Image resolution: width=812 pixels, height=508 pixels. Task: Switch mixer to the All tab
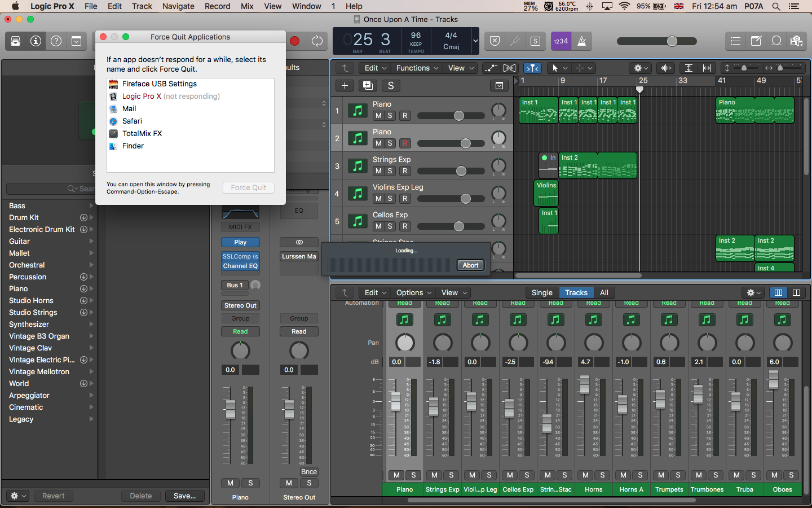pyautogui.click(x=604, y=293)
